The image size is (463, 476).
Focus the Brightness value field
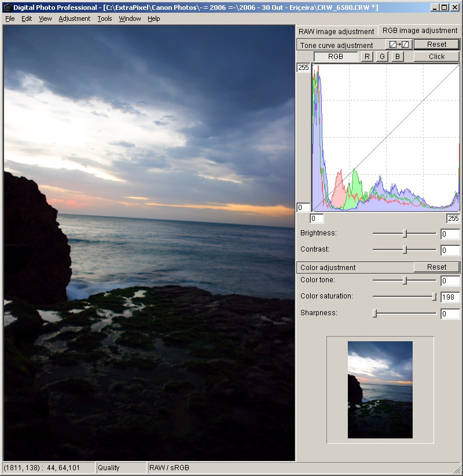click(450, 234)
